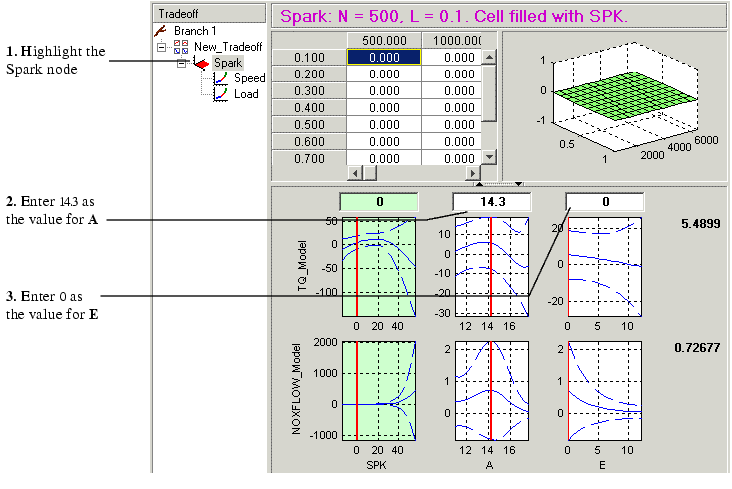The height and width of the screenshot is (489, 732).
Task: Click the Tradeoff panel header
Action: [x=209, y=14]
